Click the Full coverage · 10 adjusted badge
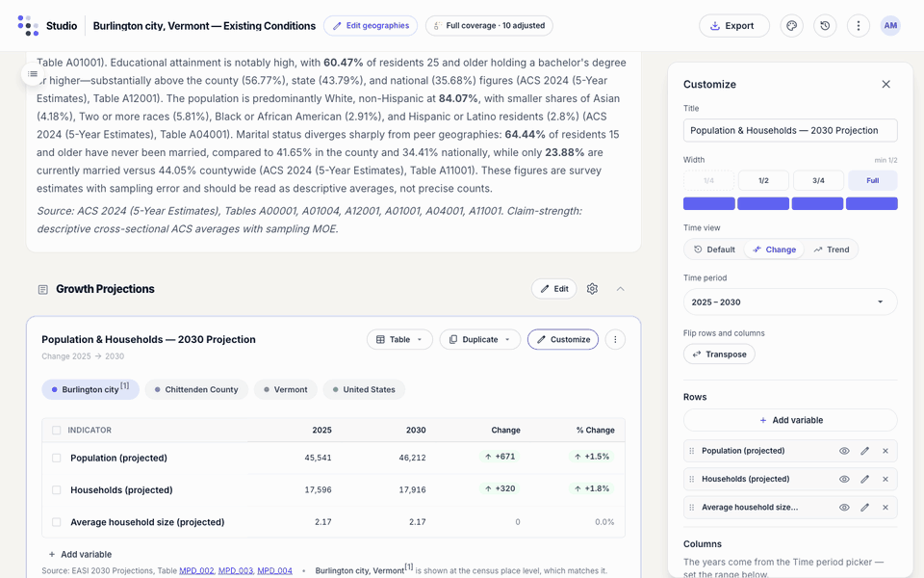Image resolution: width=924 pixels, height=578 pixels. tap(489, 26)
